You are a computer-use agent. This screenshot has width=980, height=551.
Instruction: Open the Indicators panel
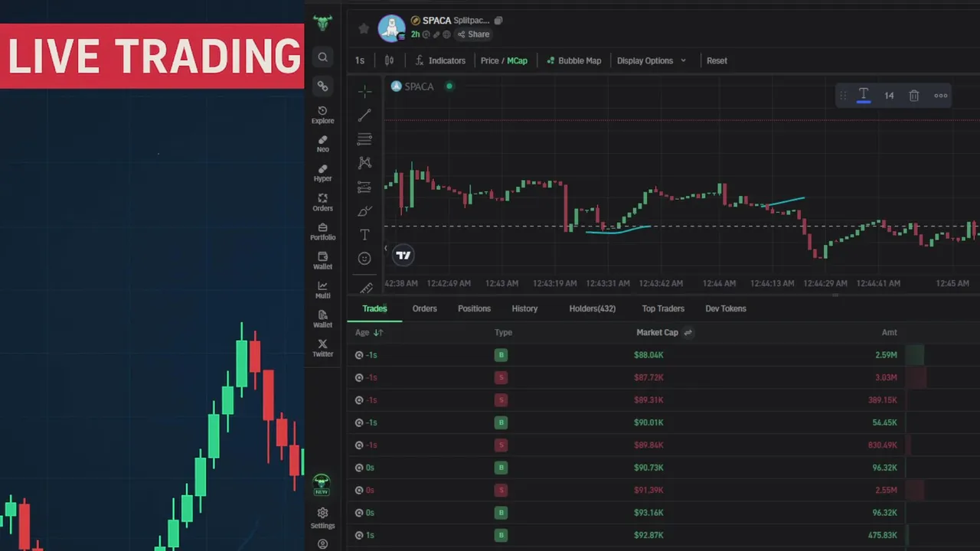[x=440, y=60]
